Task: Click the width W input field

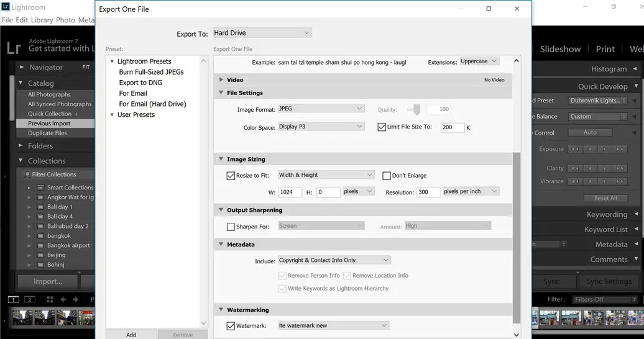Action: pyautogui.click(x=290, y=192)
